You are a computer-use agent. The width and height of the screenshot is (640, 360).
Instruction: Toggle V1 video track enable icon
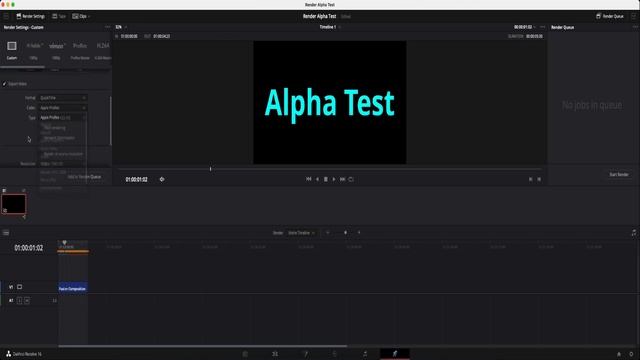(20, 287)
